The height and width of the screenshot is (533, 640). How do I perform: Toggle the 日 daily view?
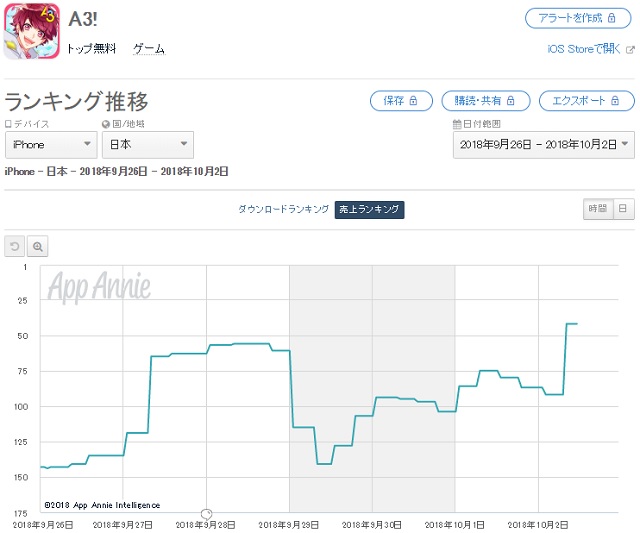click(x=623, y=209)
